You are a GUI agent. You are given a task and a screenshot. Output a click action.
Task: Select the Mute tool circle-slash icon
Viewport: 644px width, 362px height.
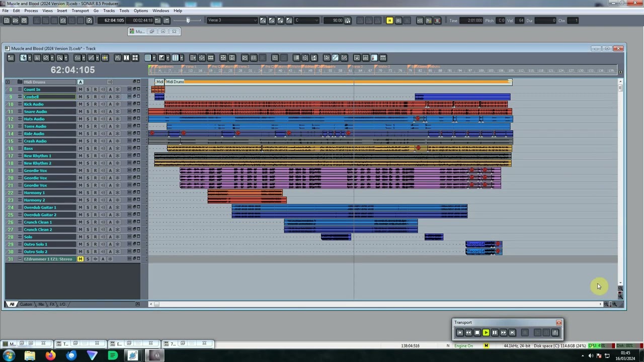tap(46, 58)
